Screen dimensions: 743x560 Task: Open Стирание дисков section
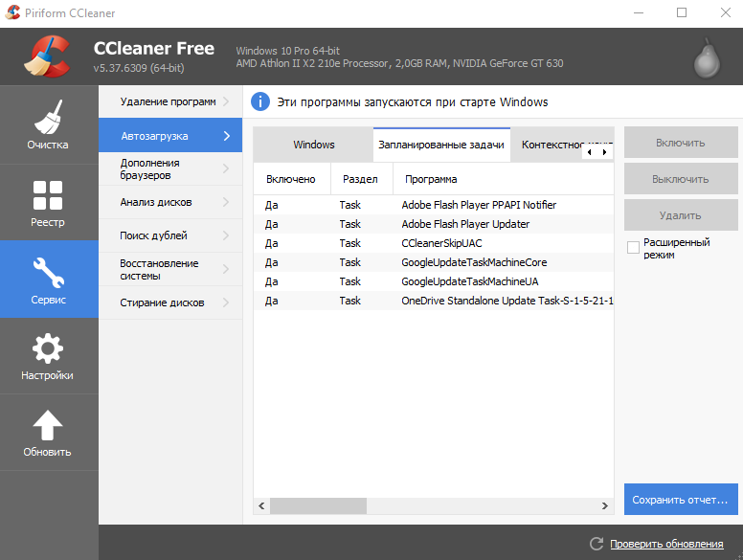pos(170,302)
